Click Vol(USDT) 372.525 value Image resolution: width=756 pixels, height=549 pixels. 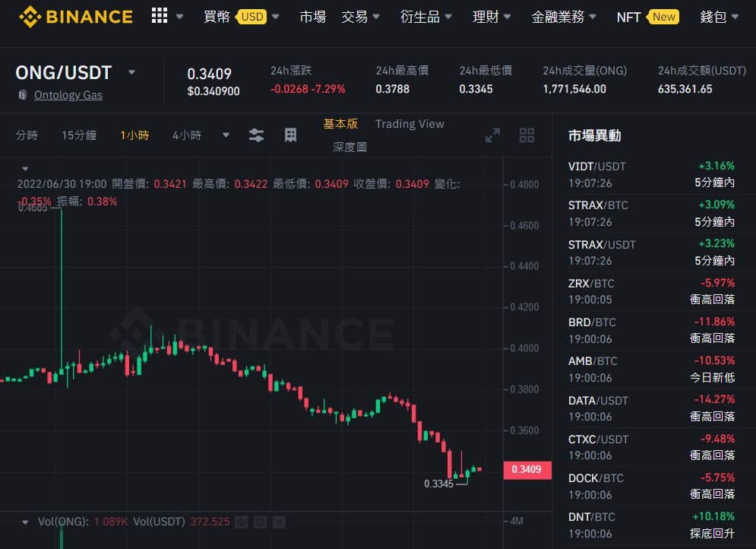[210, 522]
